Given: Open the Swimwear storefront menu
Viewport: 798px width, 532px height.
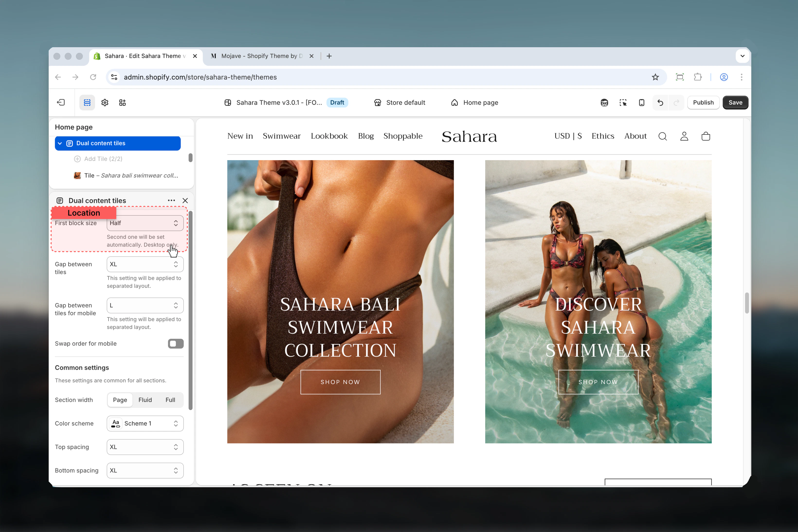Looking at the screenshot, I should (x=281, y=136).
